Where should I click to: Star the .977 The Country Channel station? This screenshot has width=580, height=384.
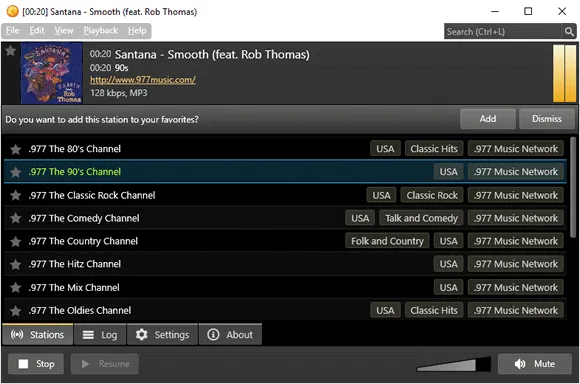tap(16, 242)
